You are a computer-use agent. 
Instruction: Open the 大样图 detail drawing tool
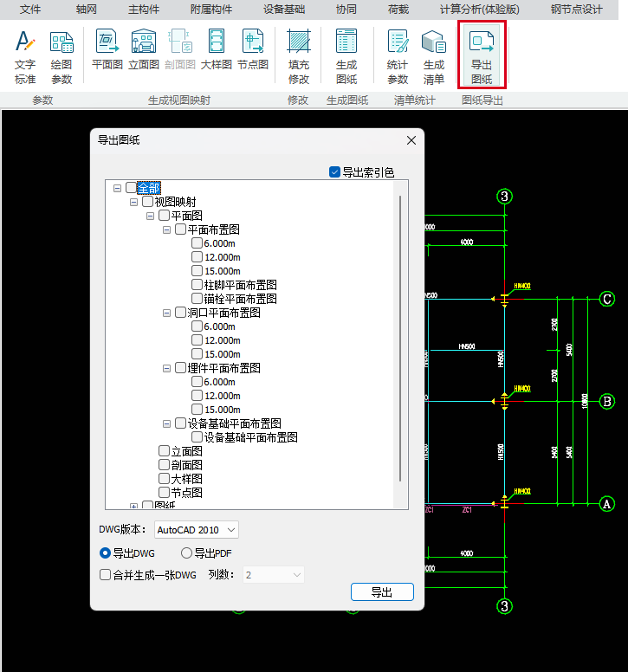click(x=216, y=50)
